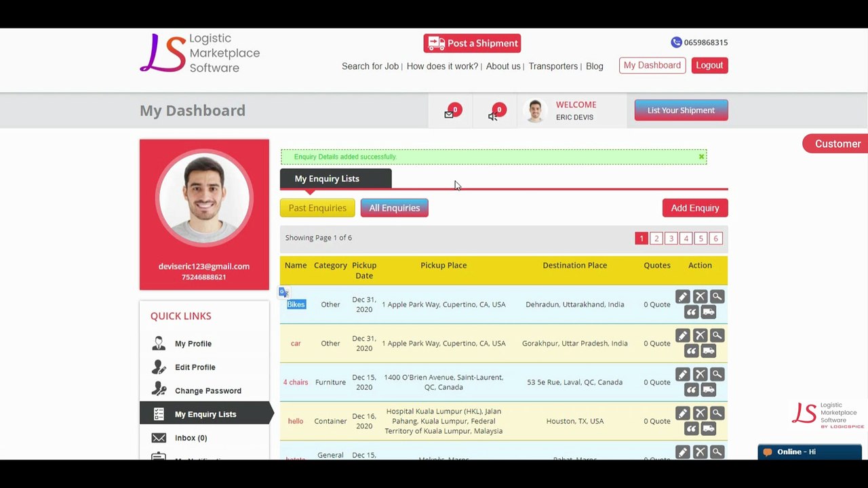Image resolution: width=868 pixels, height=488 pixels.
Task: Go to page 6 of enquiries
Action: point(715,239)
